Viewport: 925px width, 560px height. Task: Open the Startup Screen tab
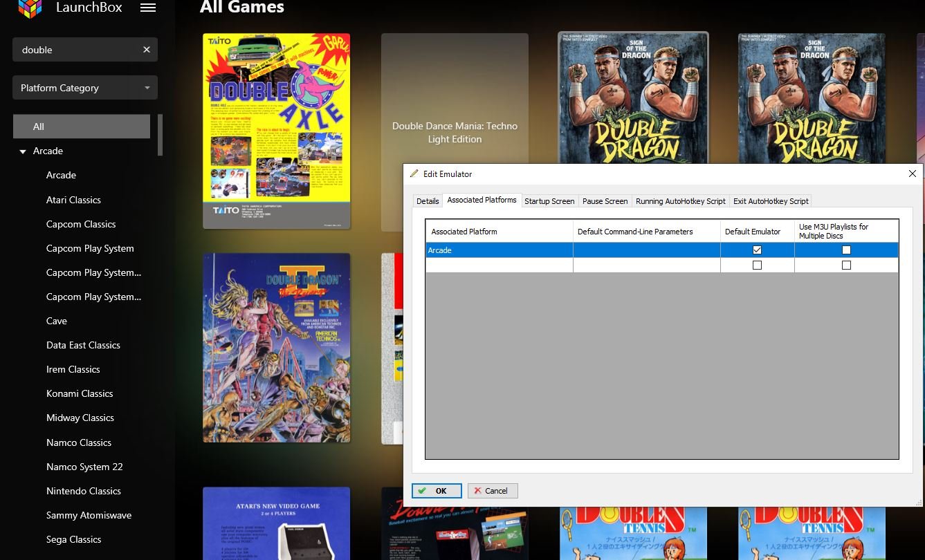(549, 201)
